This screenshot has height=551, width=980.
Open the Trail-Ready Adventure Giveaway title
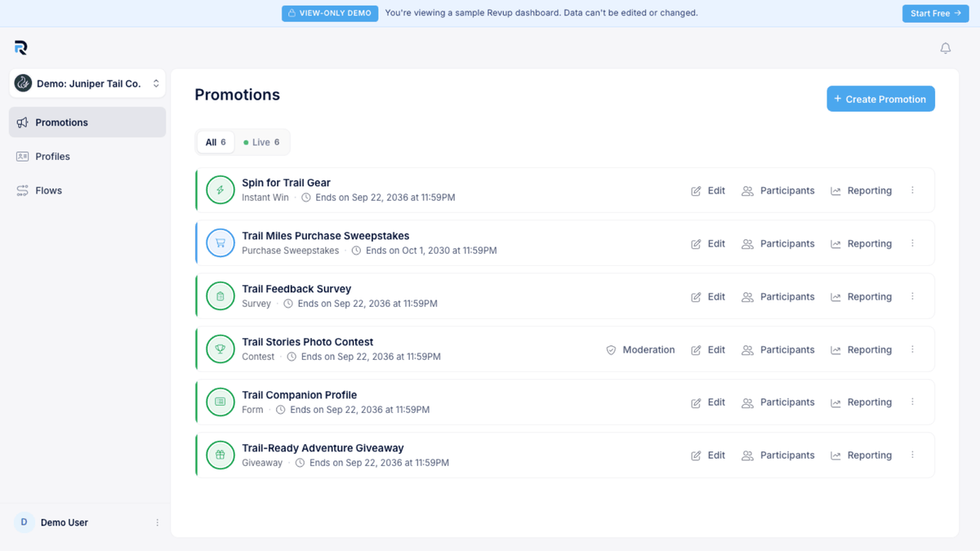coord(323,448)
